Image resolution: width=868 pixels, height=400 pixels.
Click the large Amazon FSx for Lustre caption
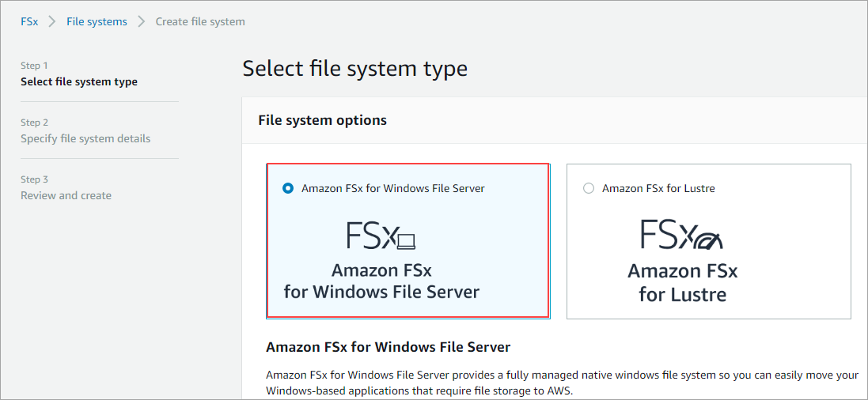[683, 283]
